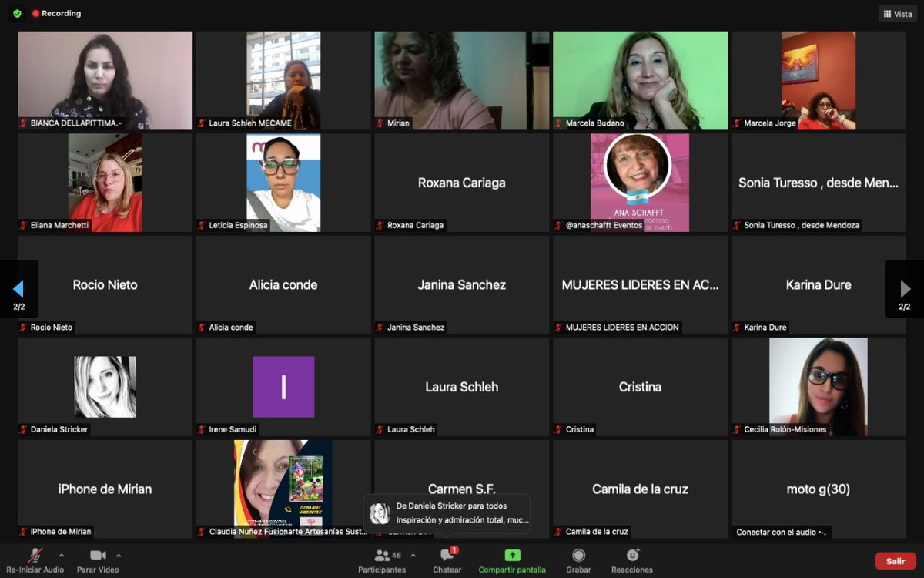Screen dimensions: 924x578
Task: Open the Chatear chat panel
Action: coord(447,560)
